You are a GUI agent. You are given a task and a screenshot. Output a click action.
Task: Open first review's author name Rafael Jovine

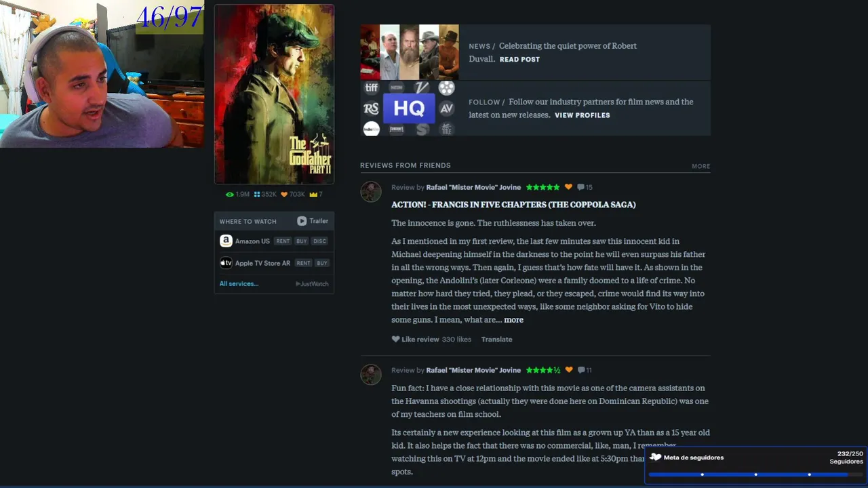(x=473, y=187)
